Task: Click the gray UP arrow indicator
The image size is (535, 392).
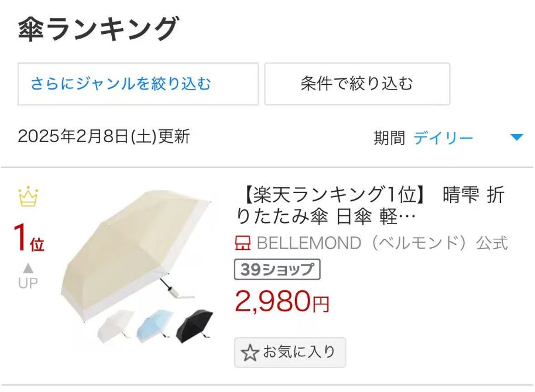Action: (28, 269)
